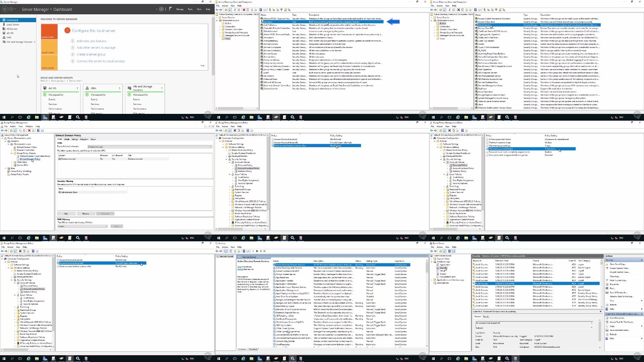Image resolution: width=644 pixels, height=362 pixels.
Task: Click Add button under Security Filtering
Action: (66, 214)
